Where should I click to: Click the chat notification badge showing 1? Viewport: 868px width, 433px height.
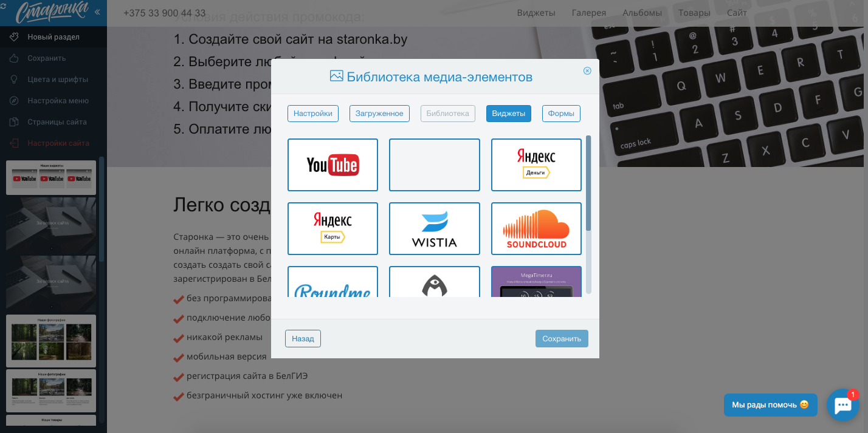coord(853,395)
